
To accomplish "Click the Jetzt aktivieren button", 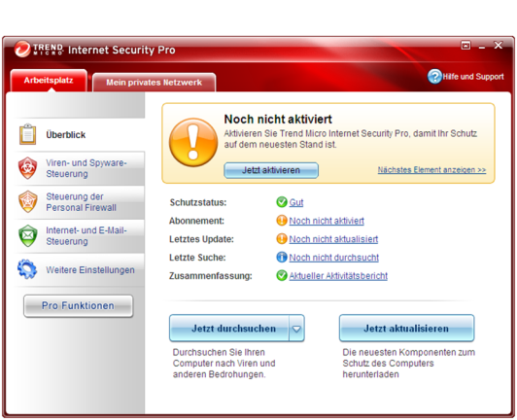I will tap(271, 170).
